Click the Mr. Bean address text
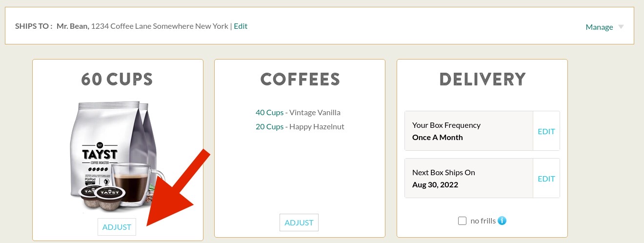The image size is (644, 243). 142,26
